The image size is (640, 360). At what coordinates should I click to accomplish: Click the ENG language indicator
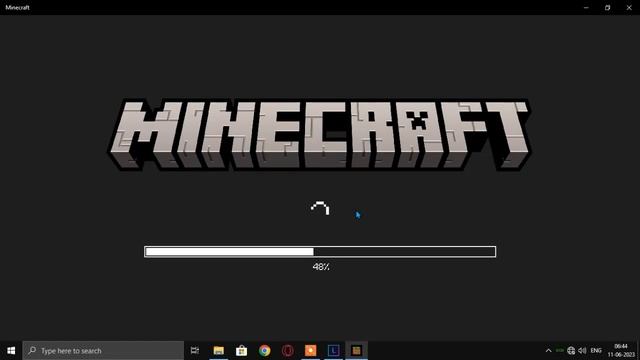pyautogui.click(x=596, y=351)
